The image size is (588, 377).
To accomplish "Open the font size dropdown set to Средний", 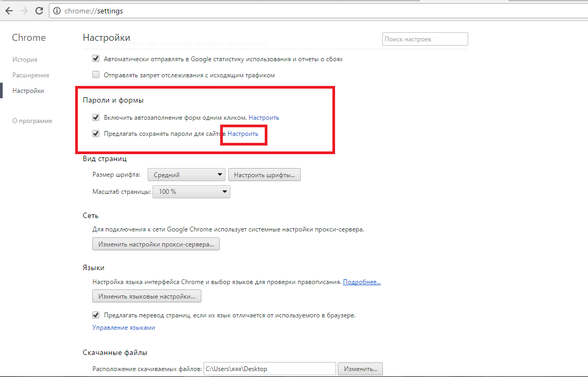I will pos(186,175).
